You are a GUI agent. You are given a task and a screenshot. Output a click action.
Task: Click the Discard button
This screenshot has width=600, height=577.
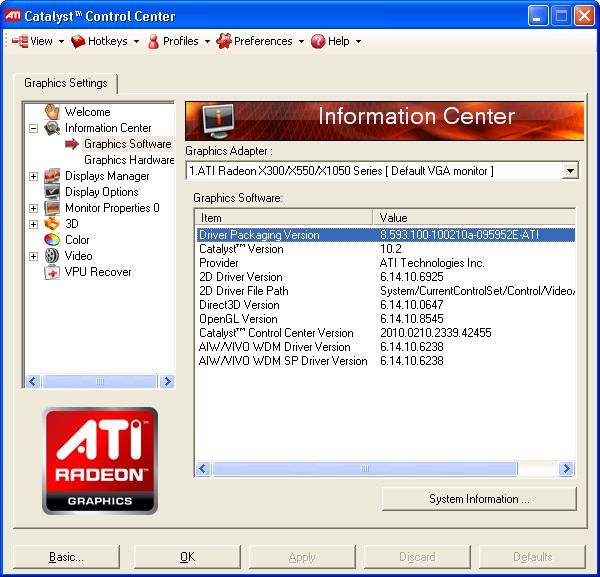(x=417, y=557)
